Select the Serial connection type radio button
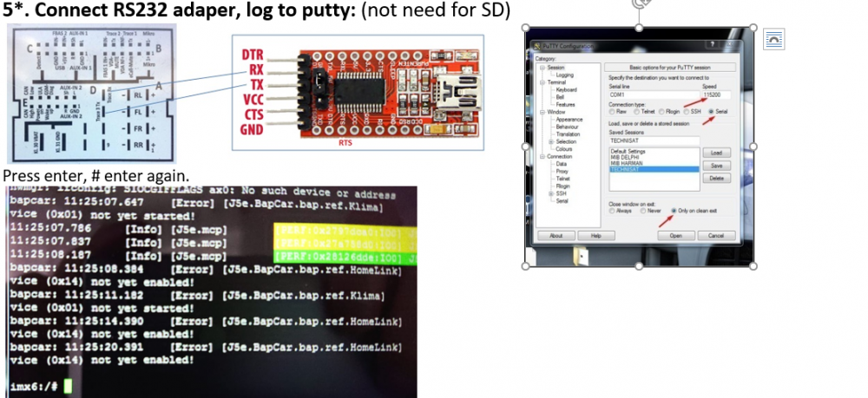Viewport: 868px width, 398px height. [712, 112]
